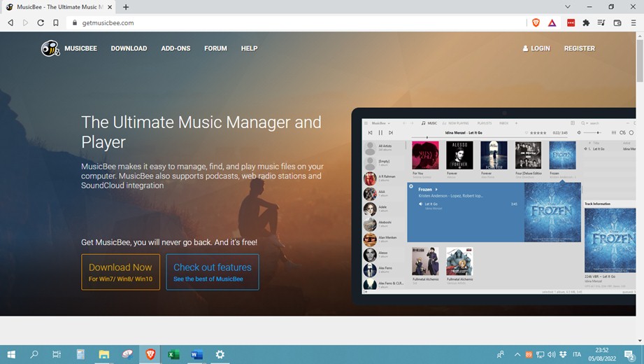Open the FORUM nav menu item
Screen dimensions: 644x364
point(215,48)
